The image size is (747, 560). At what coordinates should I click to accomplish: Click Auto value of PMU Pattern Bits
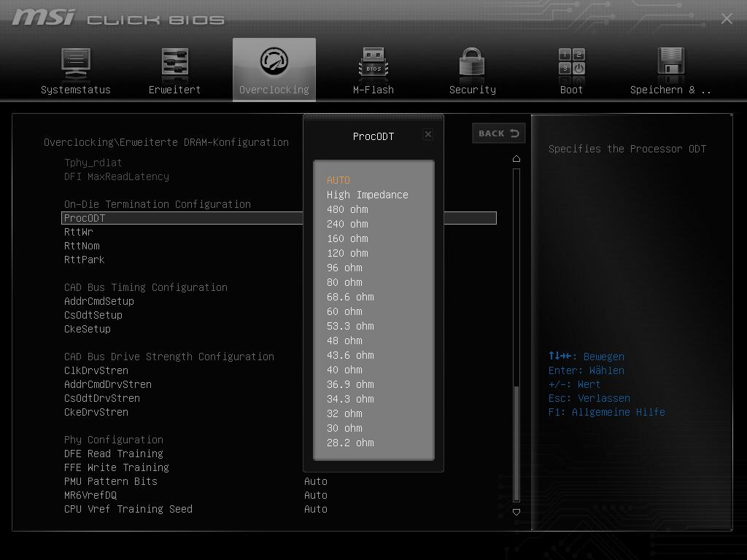click(x=316, y=481)
